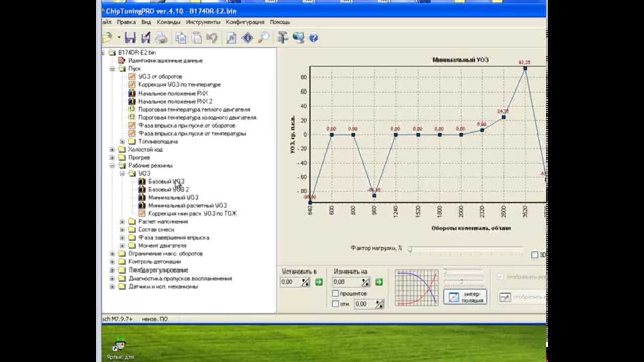
Task: Click the curve preview graph thumbnail
Action: 416,288
